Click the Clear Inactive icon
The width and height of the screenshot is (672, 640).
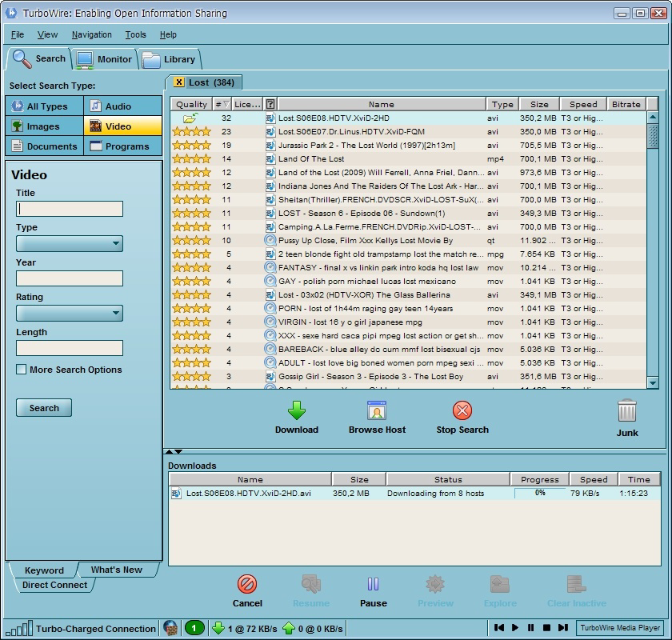(577, 584)
